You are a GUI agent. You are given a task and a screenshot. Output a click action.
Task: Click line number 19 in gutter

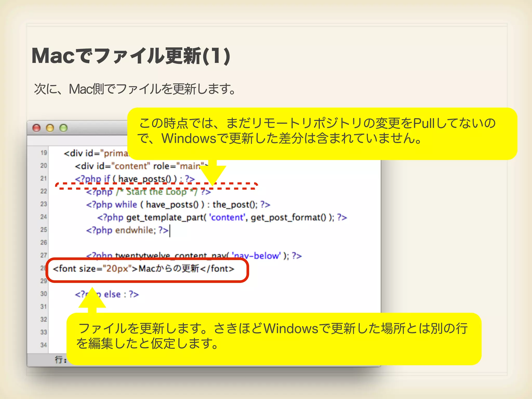point(44,153)
